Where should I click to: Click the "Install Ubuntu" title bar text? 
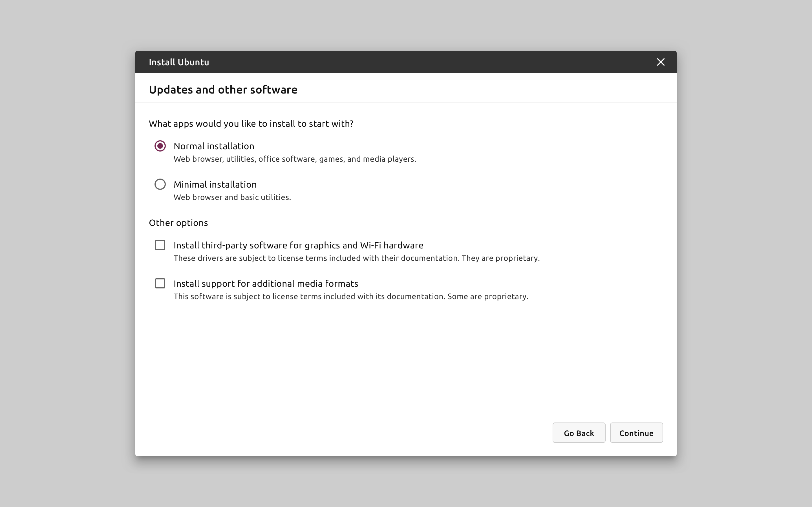(x=179, y=62)
